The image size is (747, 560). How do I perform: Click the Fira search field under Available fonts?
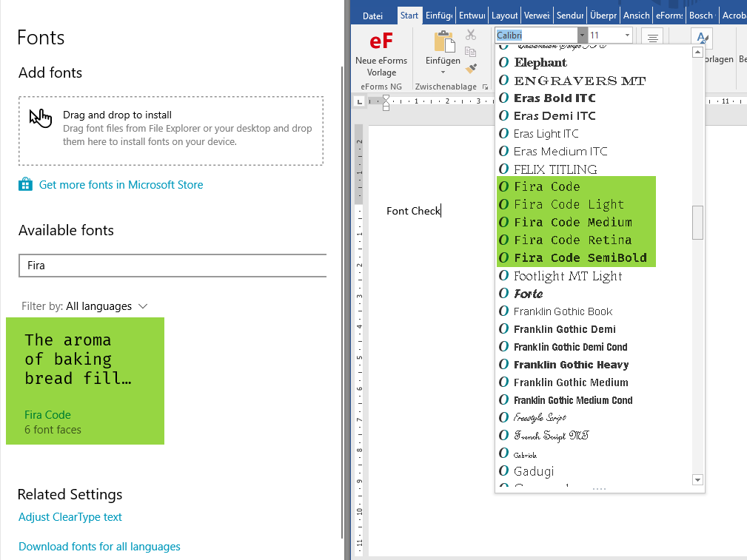[172, 265]
